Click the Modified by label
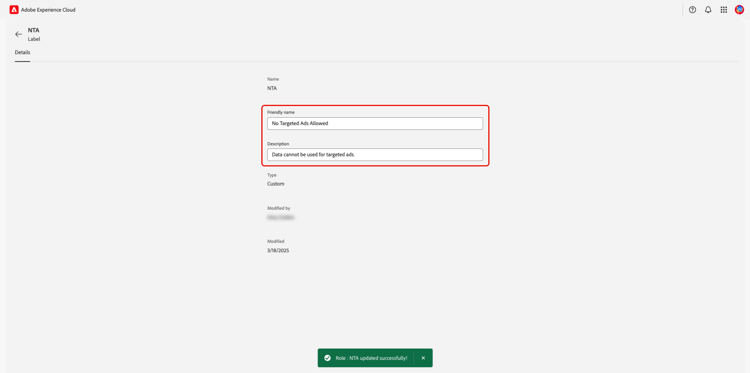750x373 pixels. tap(278, 208)
